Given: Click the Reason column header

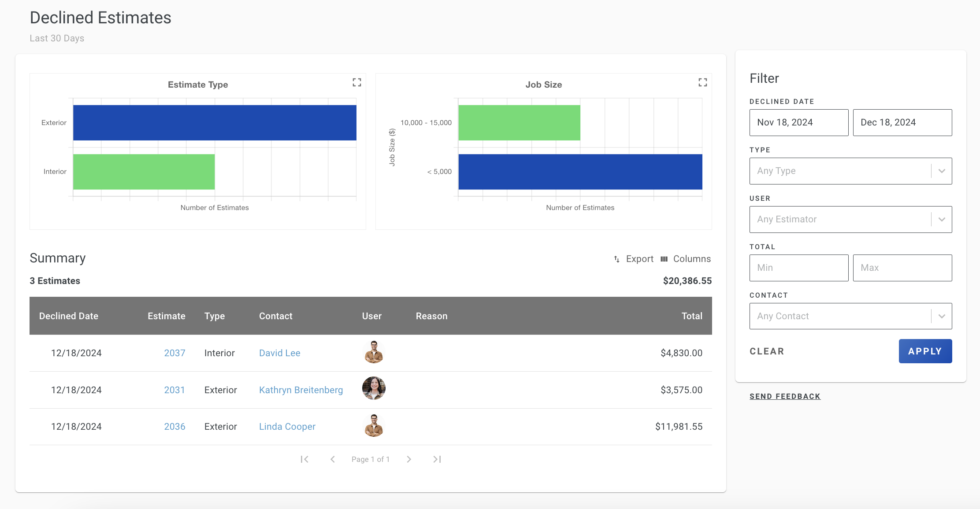Looking at the screenshot, I should (432, 316).
